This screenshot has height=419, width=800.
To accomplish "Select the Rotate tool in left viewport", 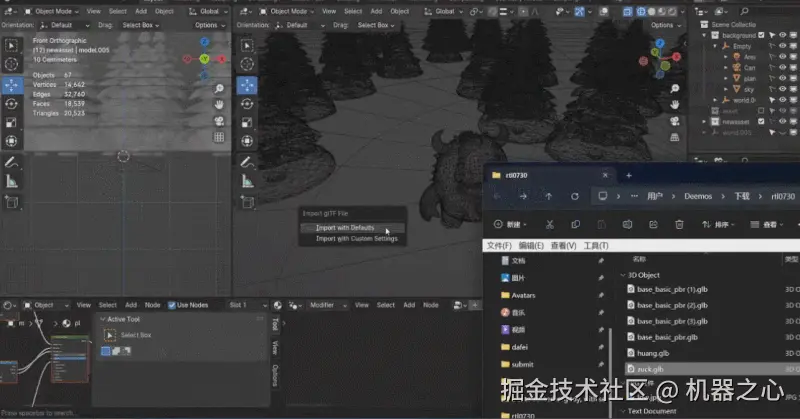I will click(x=11, y=103).
